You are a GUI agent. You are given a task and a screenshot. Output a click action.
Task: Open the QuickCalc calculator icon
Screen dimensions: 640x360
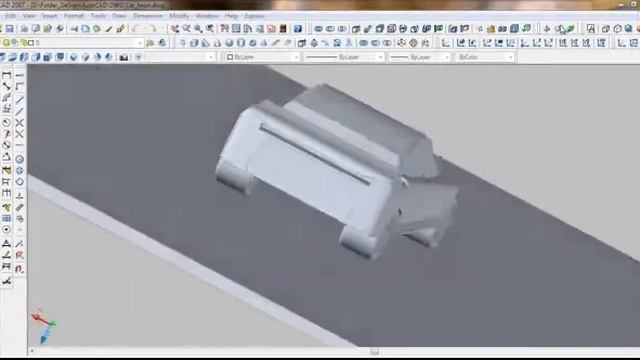(283, 29)
